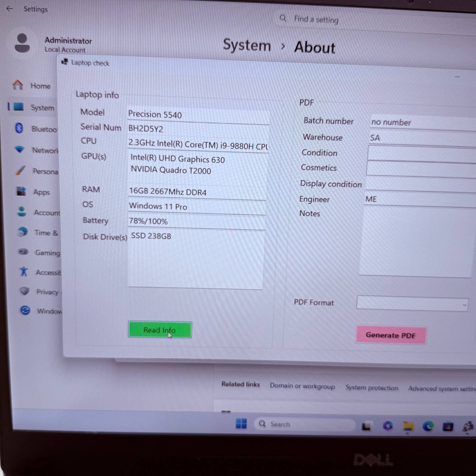Open the Windows Start menu
The height and width of the screenshot is (476, 476).
[x=241, y=423]
